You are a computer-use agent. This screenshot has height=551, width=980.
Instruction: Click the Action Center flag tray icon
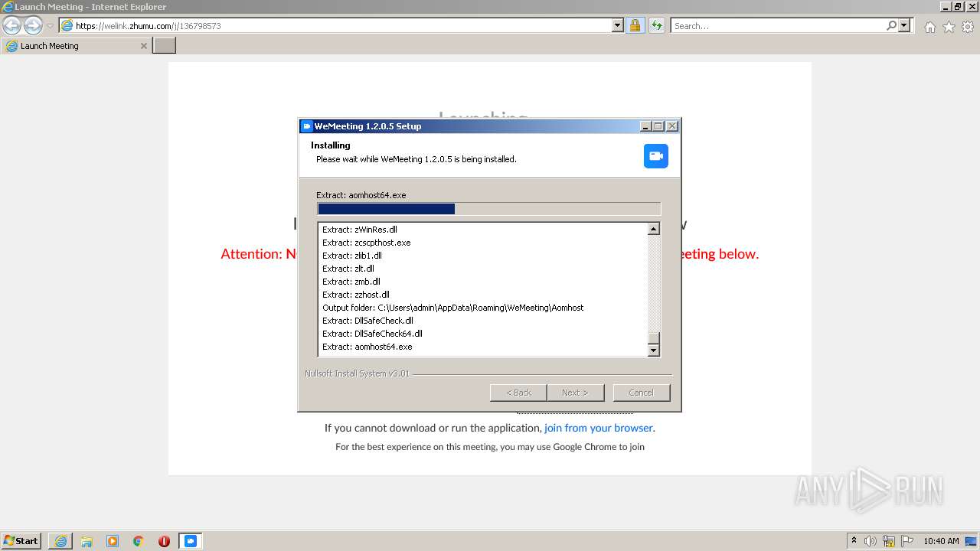[907, 541]
